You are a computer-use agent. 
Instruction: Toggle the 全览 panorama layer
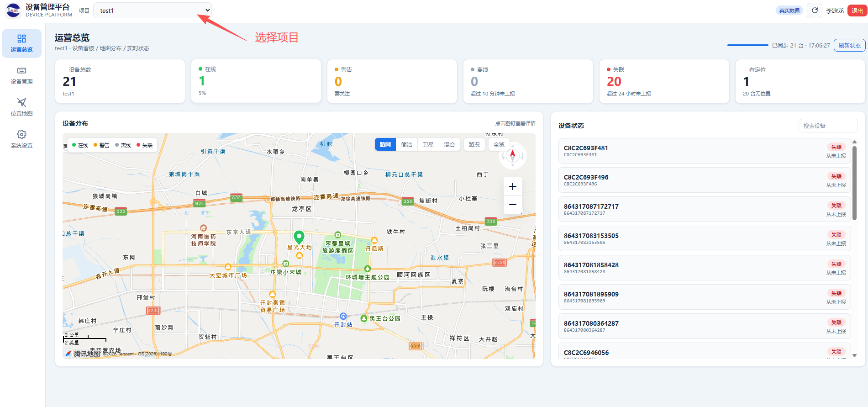click(499, 144)
